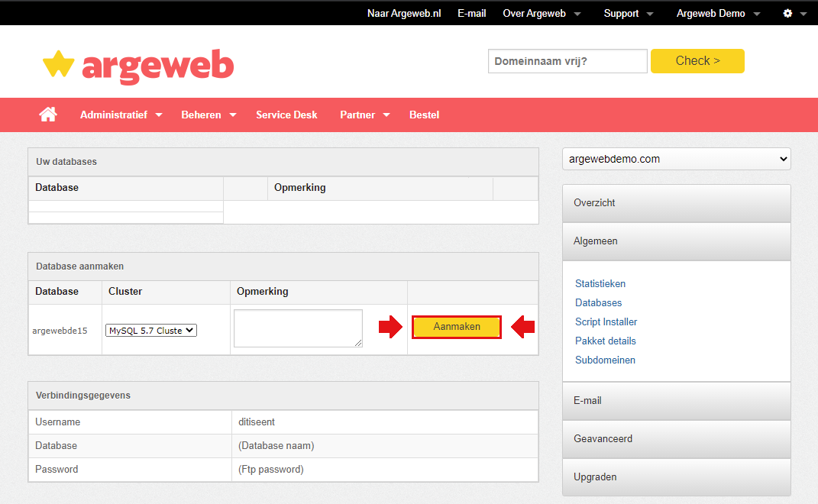Open the Bestel menu item
The height and width of the screenshot is (504, 818).
coord(424,115)
